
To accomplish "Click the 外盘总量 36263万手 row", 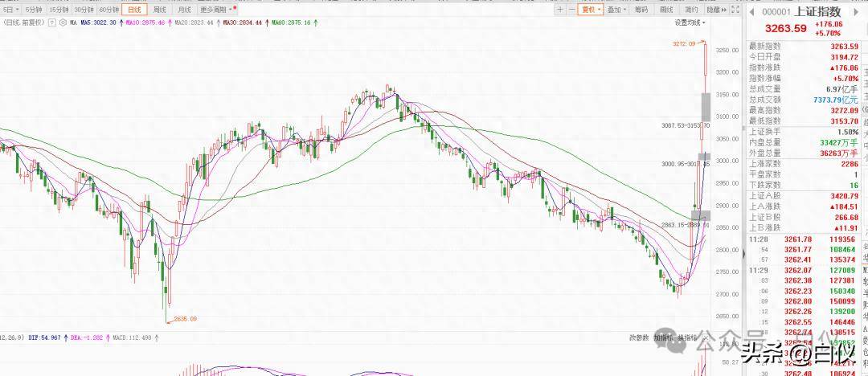I will [x=804, y=153].
